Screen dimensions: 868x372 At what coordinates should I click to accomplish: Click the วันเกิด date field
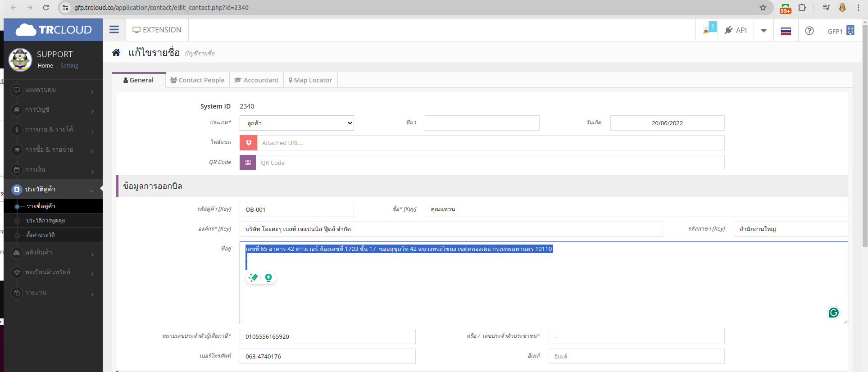[x=667, y=123]
